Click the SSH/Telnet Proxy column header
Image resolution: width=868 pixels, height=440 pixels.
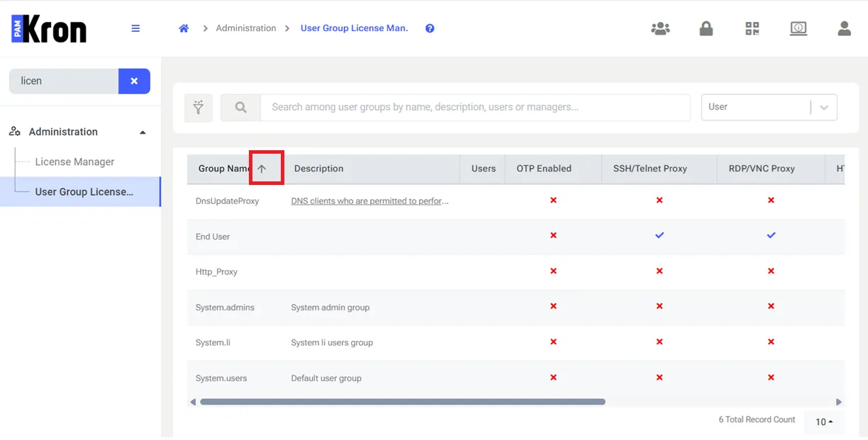[x=650, y=169]
